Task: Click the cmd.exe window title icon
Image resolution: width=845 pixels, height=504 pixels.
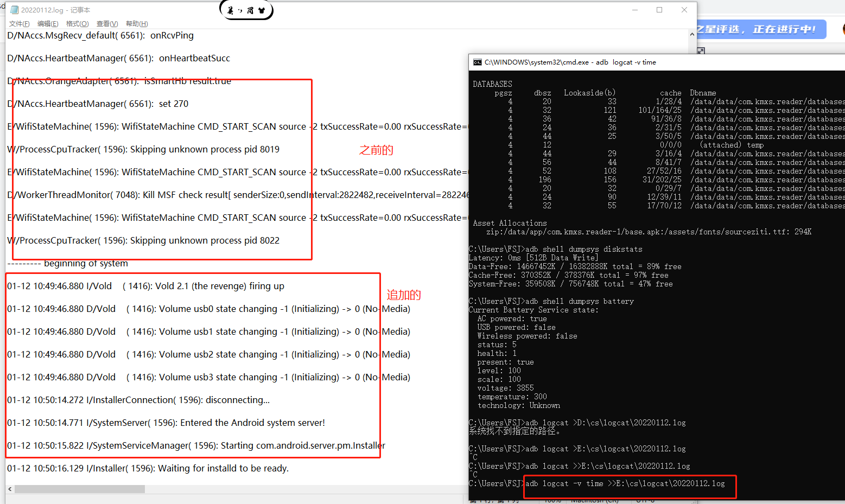Action: pyautogui.click(x=478, y=62)
